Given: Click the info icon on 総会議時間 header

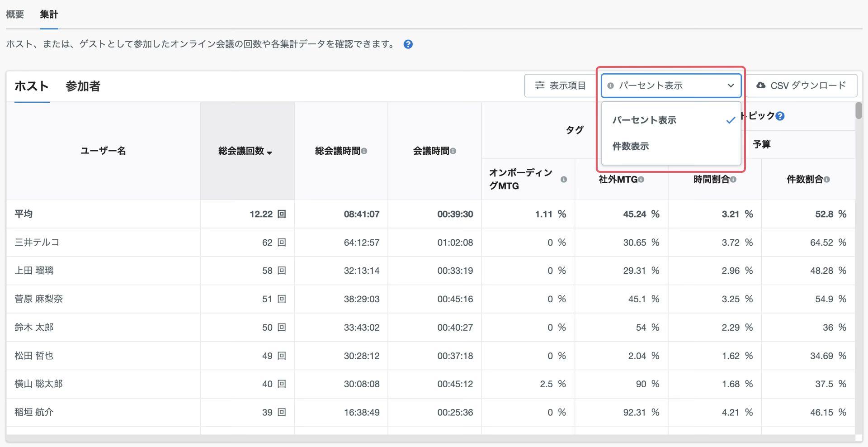Looking at the screenshot, I should coord(364,151).
